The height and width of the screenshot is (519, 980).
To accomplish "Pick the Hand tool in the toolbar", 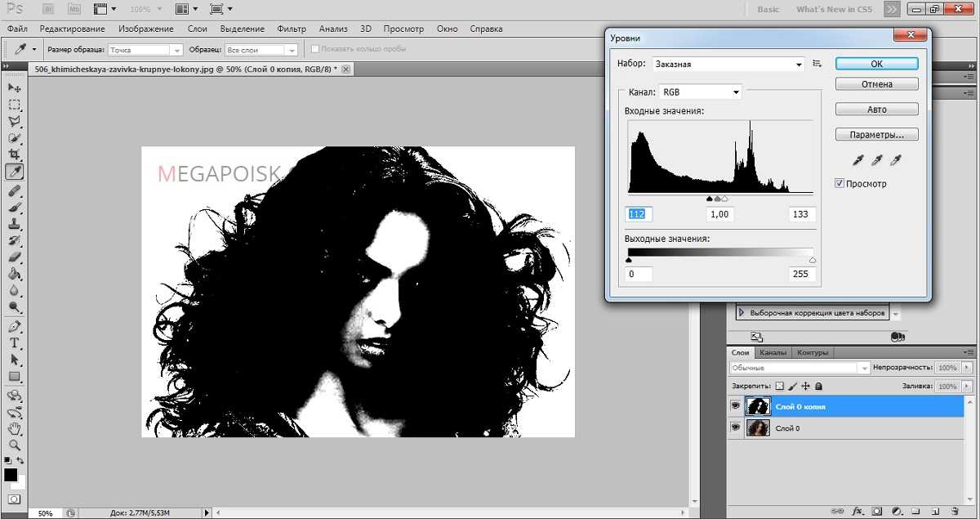I will 15,428.
